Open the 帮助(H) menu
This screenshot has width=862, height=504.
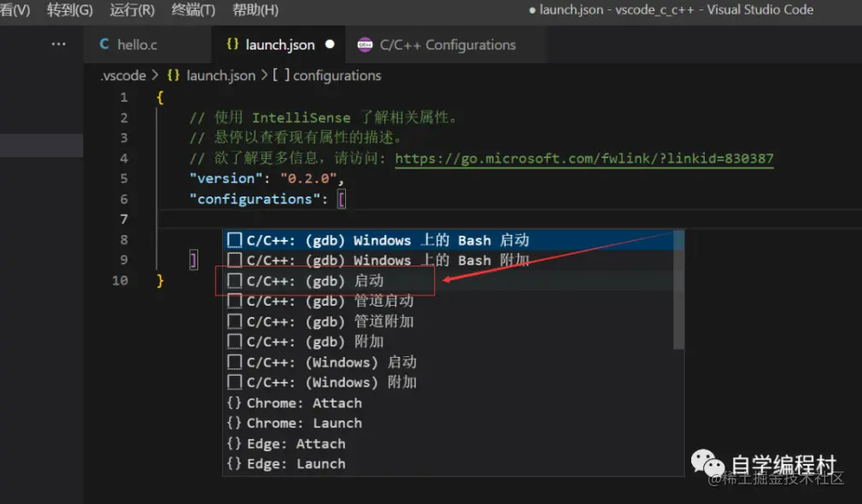(255, 10)
